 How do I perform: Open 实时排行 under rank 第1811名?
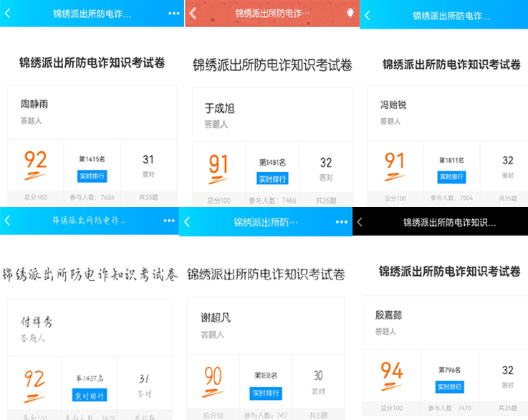pyautogui.click(x=451, y=176)
